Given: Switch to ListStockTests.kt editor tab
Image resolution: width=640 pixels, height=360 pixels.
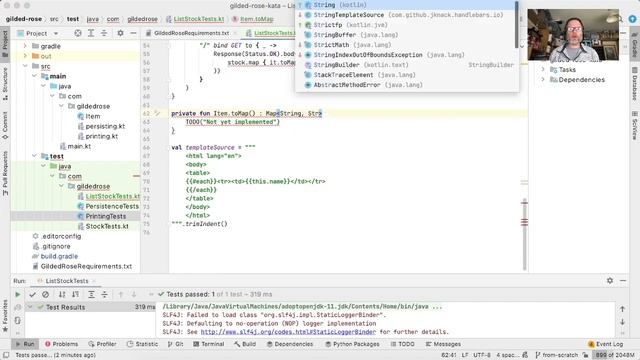Looking at the screenshot, I should 271,33.
